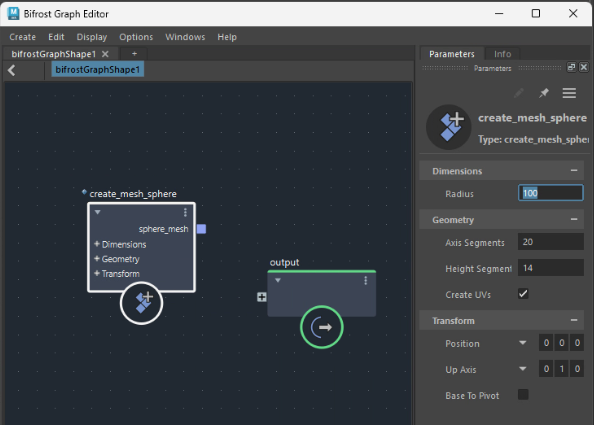Open the Parameters hamburger menu
This screenshot has width=594, height=425.
[569, 93]
